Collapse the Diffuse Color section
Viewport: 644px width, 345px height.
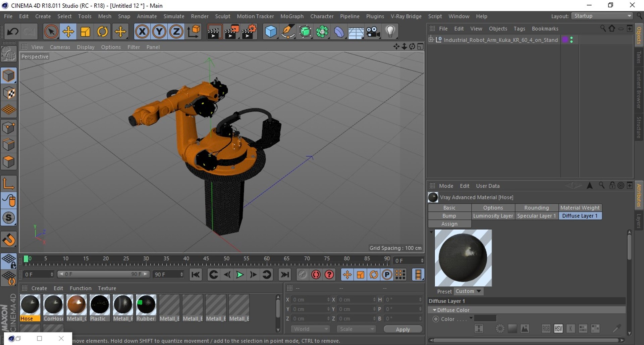click(435, 310)
